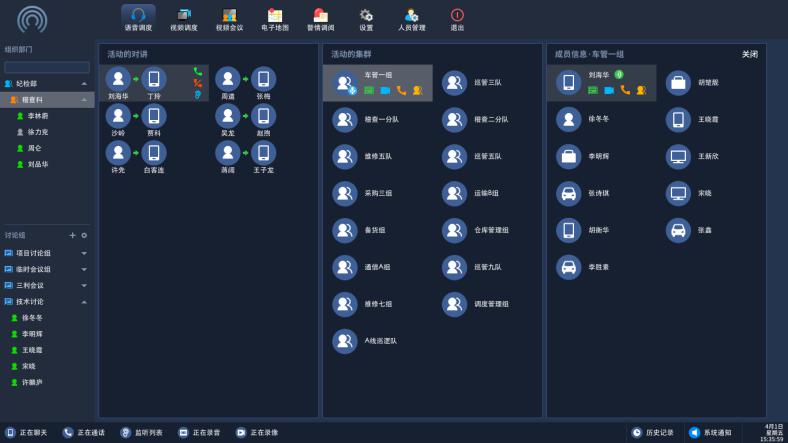Switch to the 语音调度 voice dispatch tab
This screenshot has width=788, height=443.
click(x=138, y=17)
